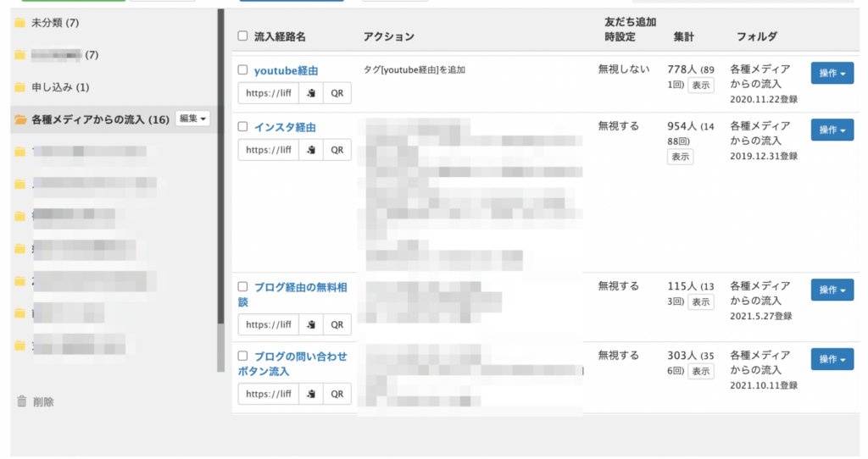The height and width of the screenshot is (459, 868).
Task: Open QR code for youtube経由
Action: click(337, 93)
